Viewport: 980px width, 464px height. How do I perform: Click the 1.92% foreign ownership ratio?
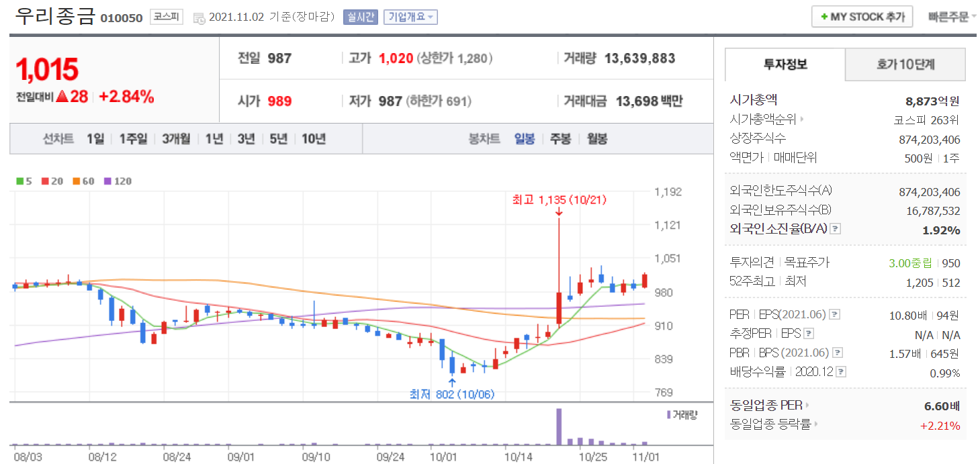942,230
